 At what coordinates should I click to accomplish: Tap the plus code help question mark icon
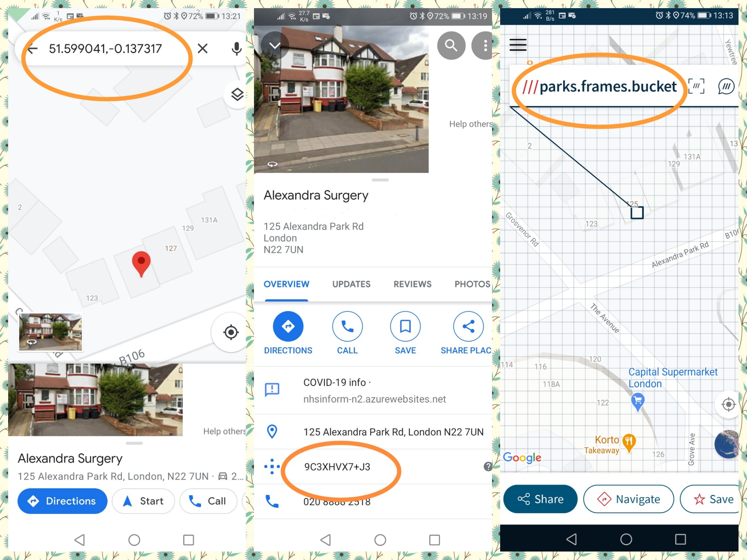[488, 467]
